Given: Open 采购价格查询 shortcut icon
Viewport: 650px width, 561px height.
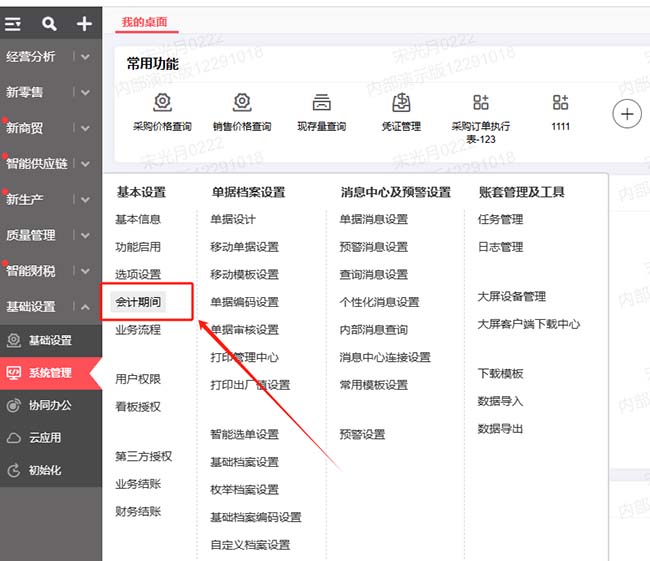Looking at the screenshot, I should [161, 103].
